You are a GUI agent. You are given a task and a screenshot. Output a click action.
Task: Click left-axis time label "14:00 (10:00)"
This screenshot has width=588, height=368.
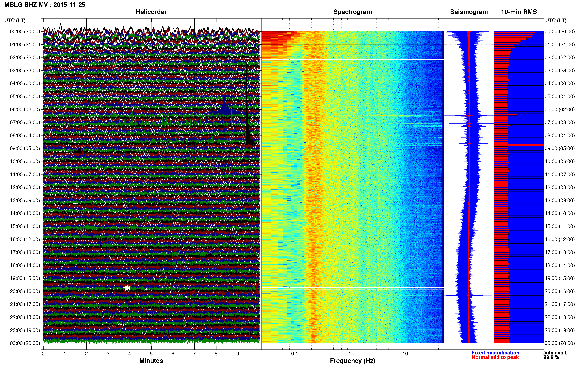coord(25,213)
